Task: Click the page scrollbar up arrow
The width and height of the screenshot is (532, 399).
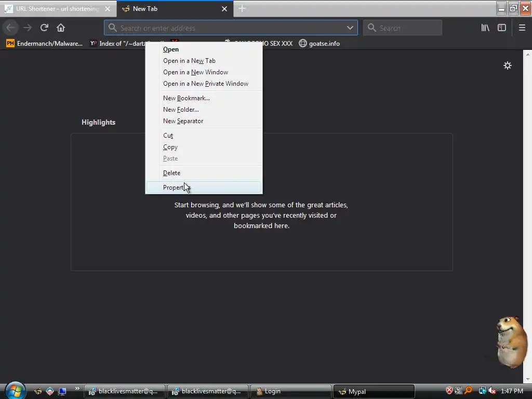Action: click(x=528, y=54)
